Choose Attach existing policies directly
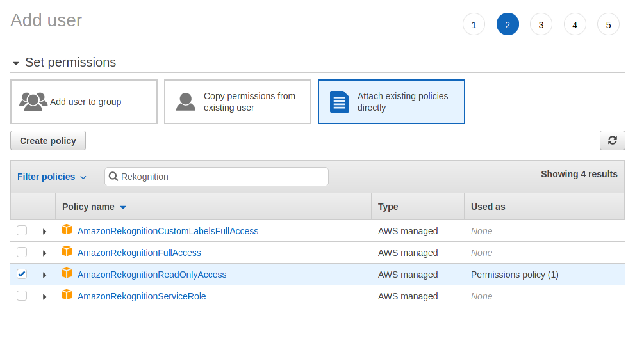Image resolution: width=644 pixels, height=343 pixels. 392,102
